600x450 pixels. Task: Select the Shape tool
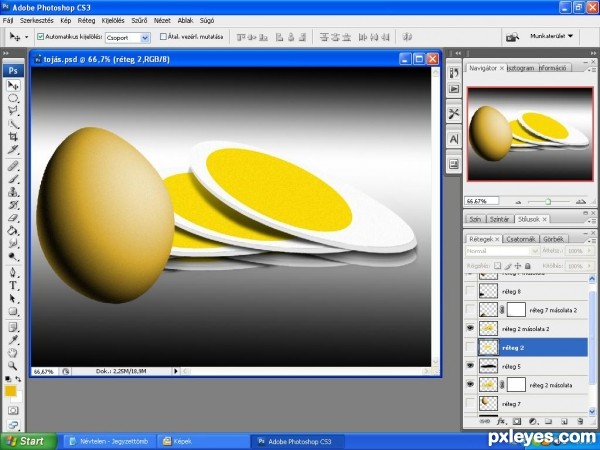pos(13,311)
